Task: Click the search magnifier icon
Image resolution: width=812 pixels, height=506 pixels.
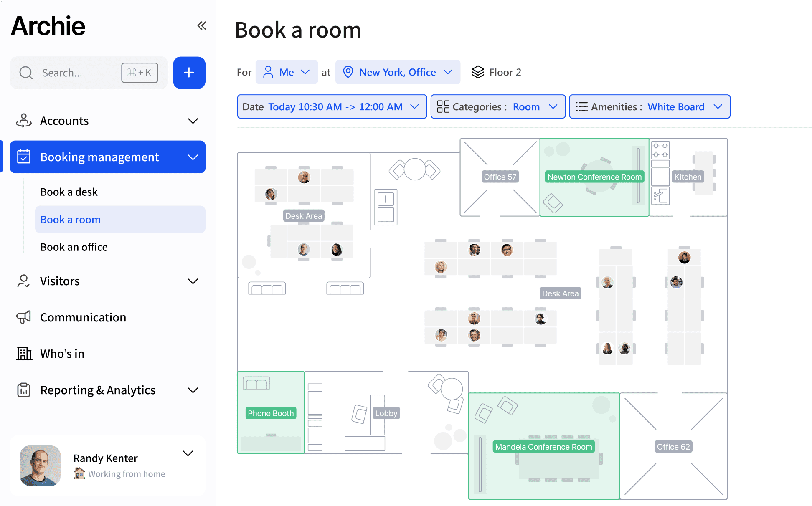Action: (26, 73)
